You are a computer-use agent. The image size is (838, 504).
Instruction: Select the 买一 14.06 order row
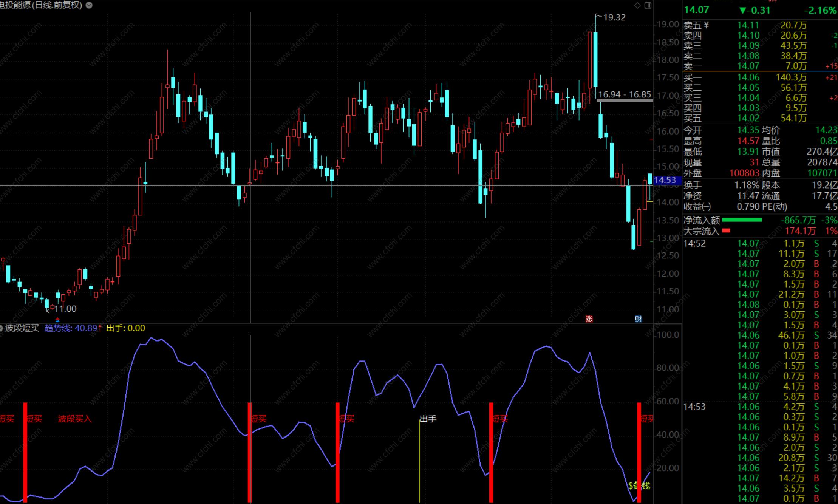pyautogui.click(x=748, y=77)
